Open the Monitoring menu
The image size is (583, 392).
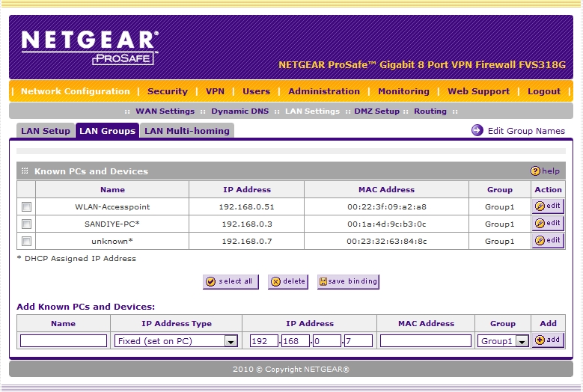click(x=403, y=91)
